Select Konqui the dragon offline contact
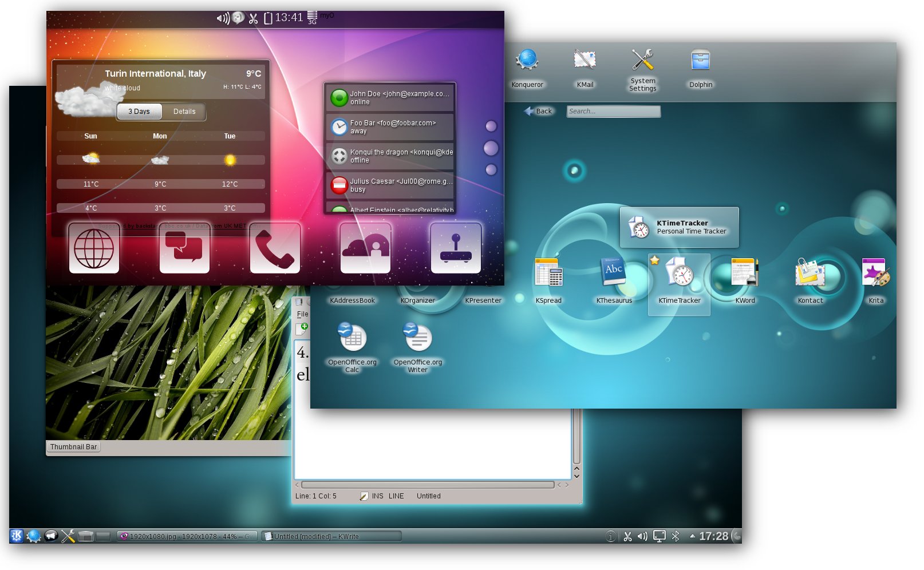 [x=390, y=156]
